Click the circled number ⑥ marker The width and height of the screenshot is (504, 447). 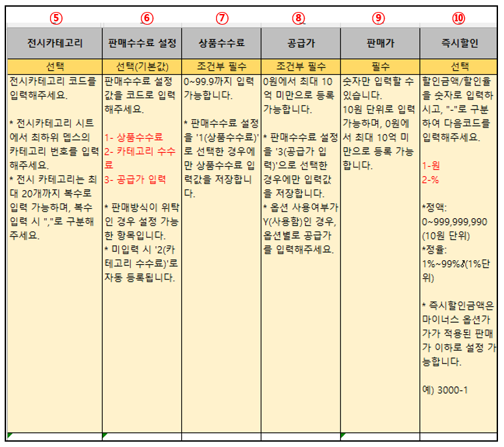(142, 18)
